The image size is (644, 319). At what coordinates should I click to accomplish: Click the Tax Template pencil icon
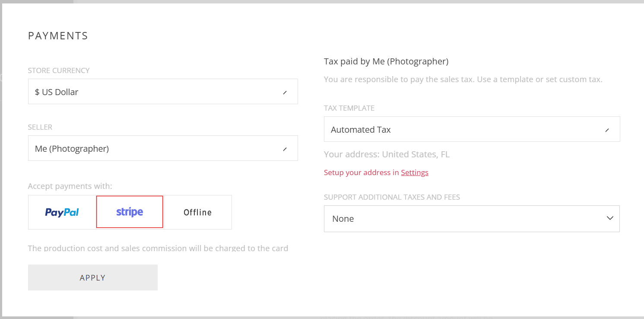tap(607, 130)
